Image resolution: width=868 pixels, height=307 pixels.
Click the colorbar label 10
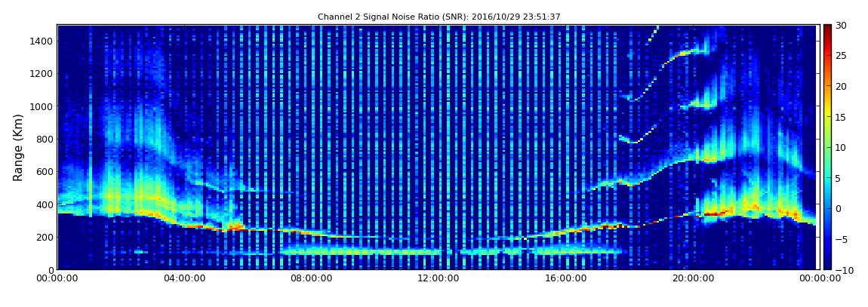840,147
